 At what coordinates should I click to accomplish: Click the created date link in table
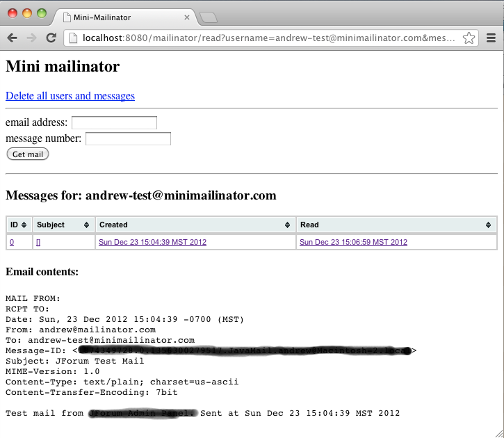click(x=152, y=242)
